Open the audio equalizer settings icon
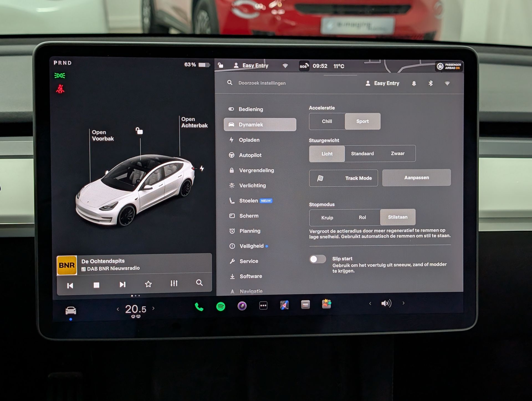The width and height of the screenshot is (532, 401). pos(174,283)
